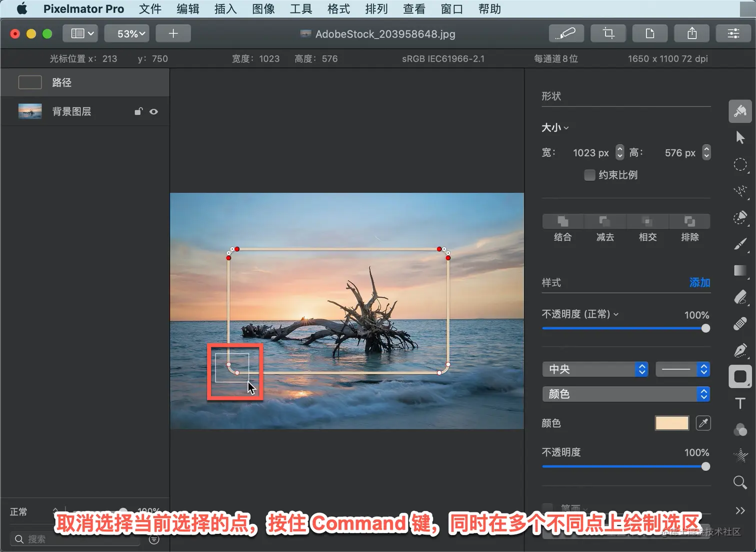Click the 排除 (Exclude) shape icon
Viewport: 756px width, 552px height.
[689, 222]
